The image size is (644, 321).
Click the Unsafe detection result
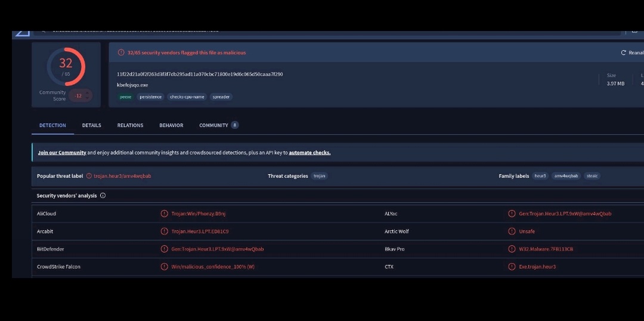click(527, 232)
